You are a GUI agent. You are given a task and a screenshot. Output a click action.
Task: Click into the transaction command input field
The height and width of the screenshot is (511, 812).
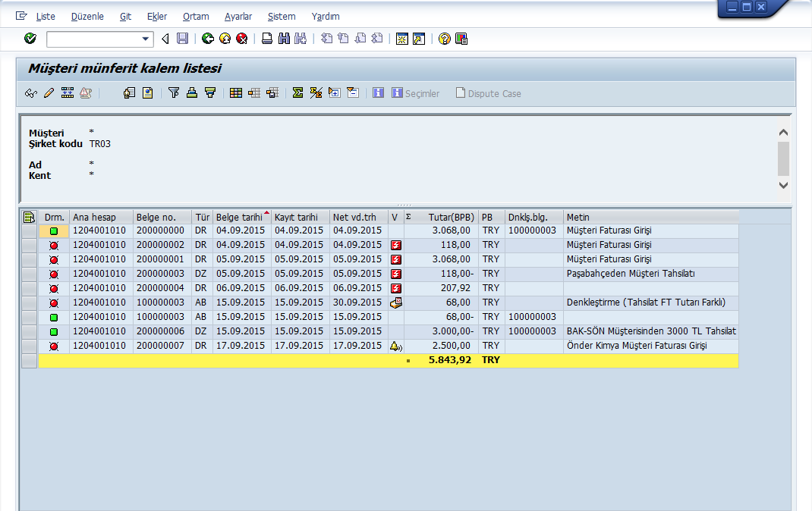(x=93, y=39)
